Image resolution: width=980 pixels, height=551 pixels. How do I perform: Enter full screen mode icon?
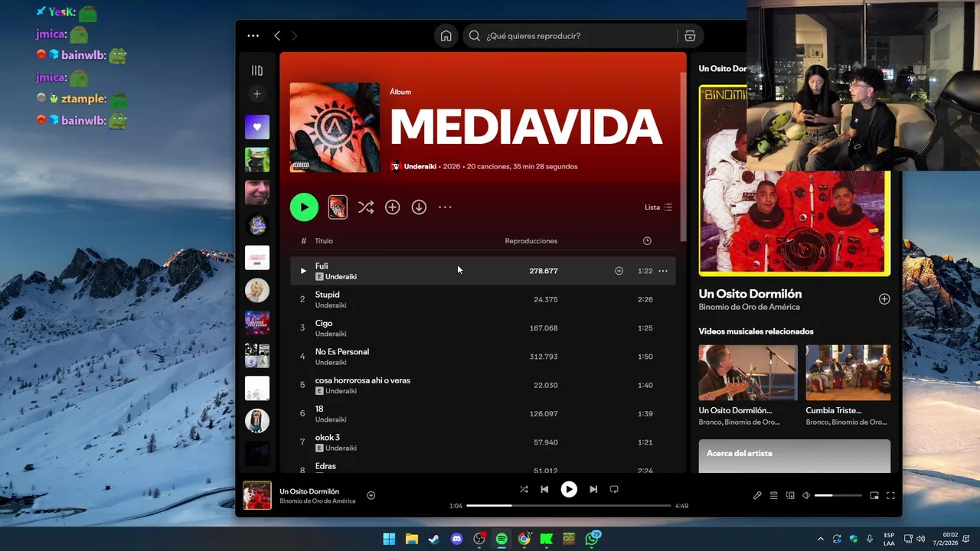point(890,495)
